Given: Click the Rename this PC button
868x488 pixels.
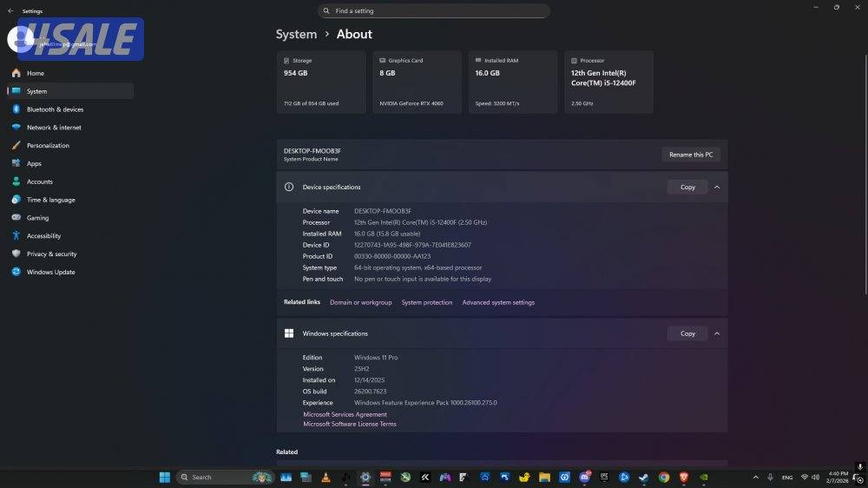Looking at the screenshot, I should pyautogui.click(x=691, y=155).
